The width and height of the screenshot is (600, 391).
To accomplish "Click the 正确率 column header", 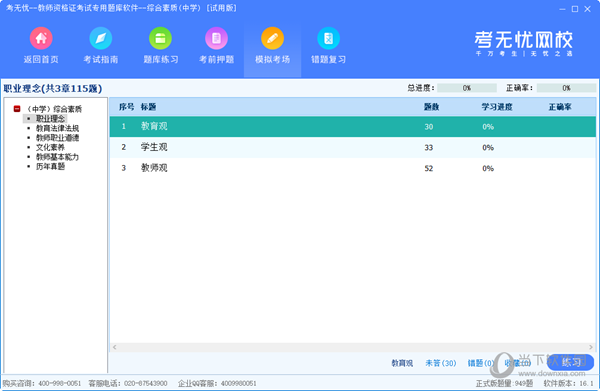I will [560, 107].
